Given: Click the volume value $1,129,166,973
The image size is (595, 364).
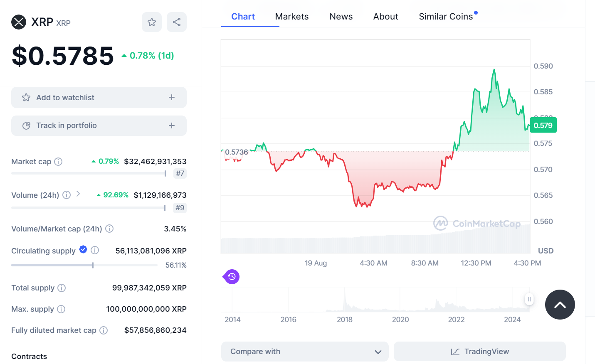Looking at the screenshot, I should click(x=160, y=195).
